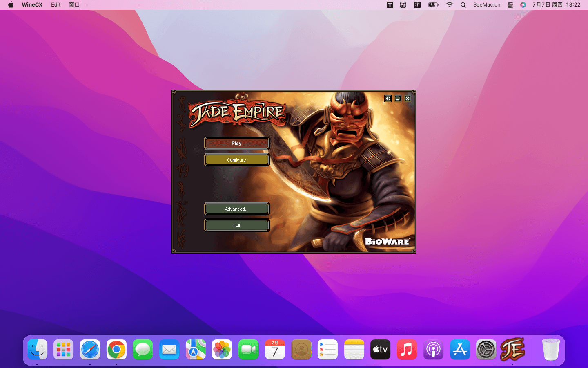Open the Configure options

click(x=237, y=160)
